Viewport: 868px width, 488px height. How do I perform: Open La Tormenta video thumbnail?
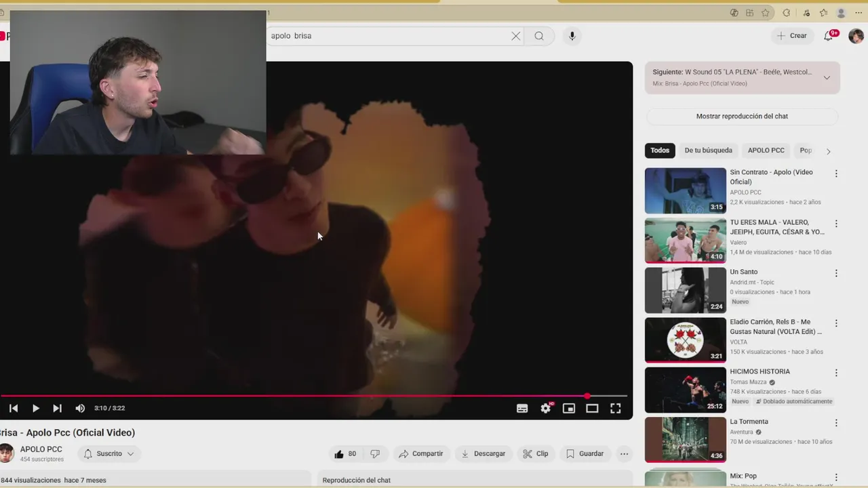click(x=685, y=440)
